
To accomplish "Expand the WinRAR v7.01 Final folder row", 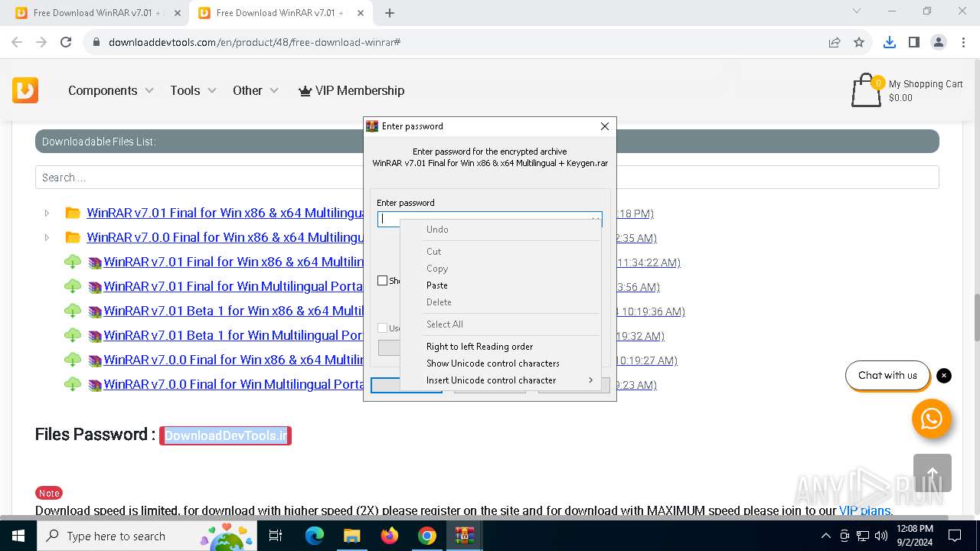I will (47, 214).
